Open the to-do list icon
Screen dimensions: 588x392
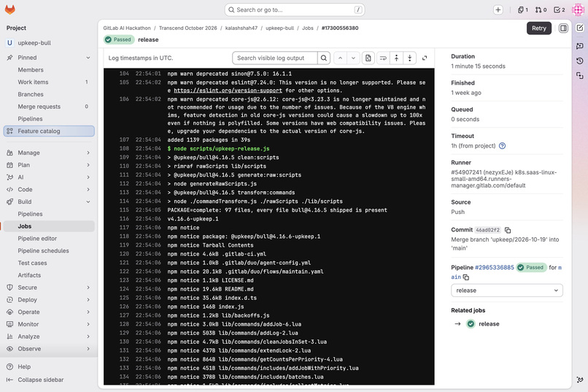tap(559, 9)
